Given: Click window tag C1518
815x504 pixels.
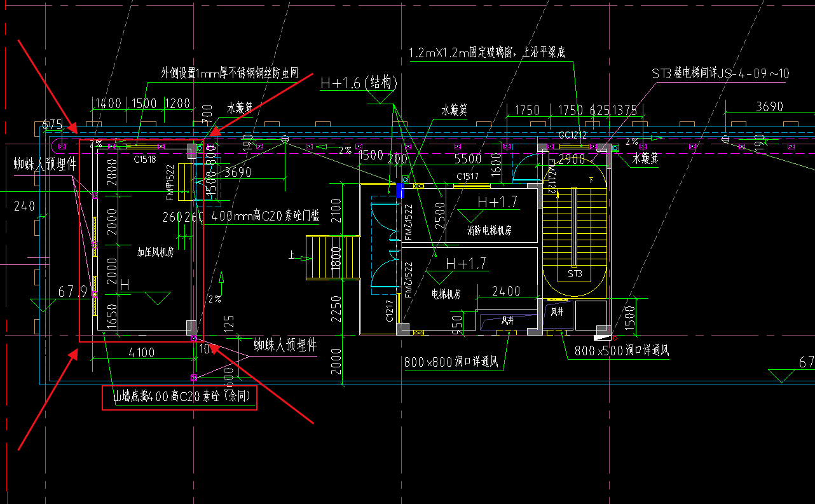Looking at the screenshot, I should point(145,160).
